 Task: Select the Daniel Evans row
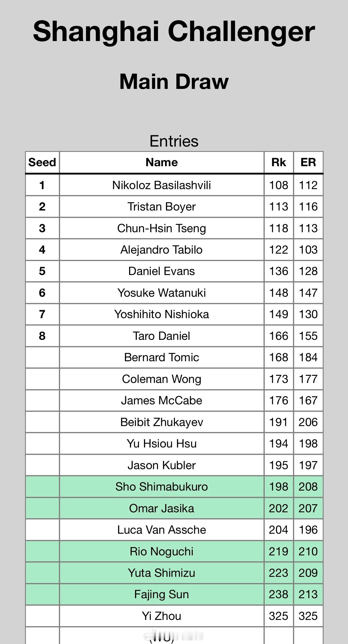pos(174,271)
